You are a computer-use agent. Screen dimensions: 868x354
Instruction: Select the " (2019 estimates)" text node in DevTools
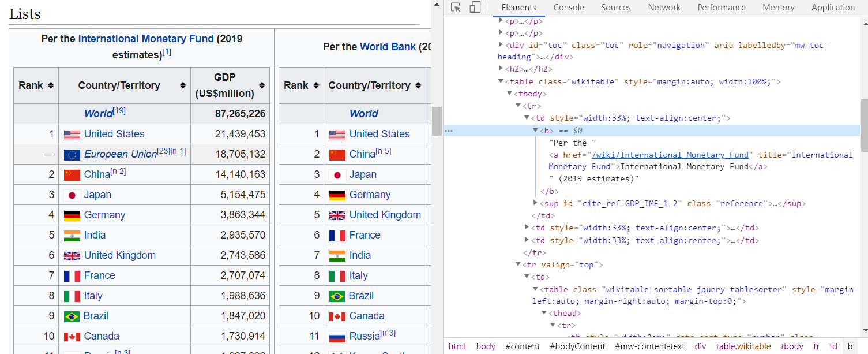594,178
